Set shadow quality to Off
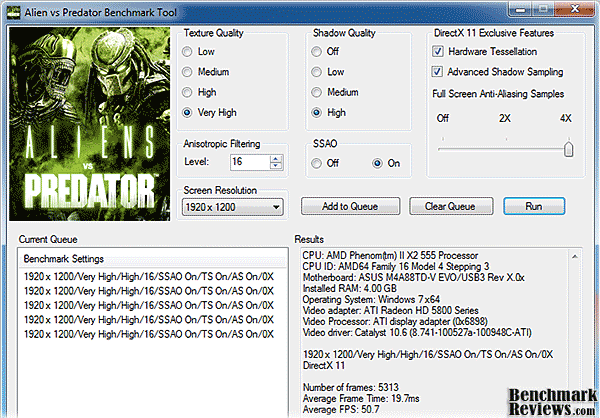The image size is (600, 418). [316, 52]
